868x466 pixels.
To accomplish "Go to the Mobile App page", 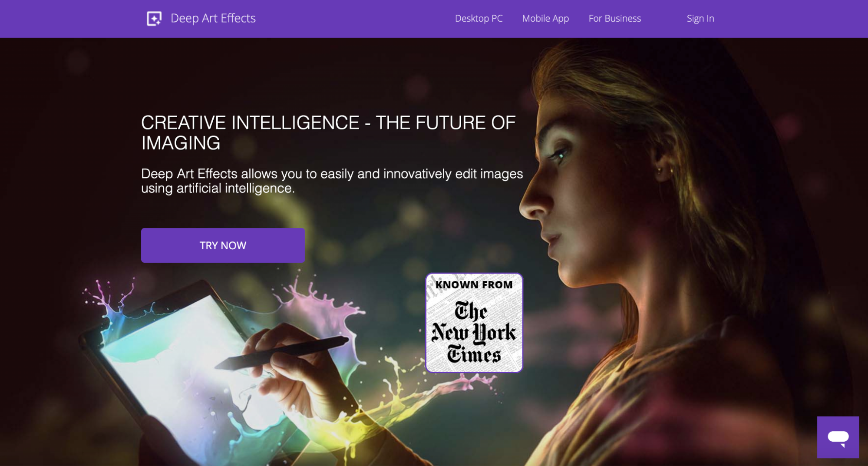I will [x=545, y=18].
